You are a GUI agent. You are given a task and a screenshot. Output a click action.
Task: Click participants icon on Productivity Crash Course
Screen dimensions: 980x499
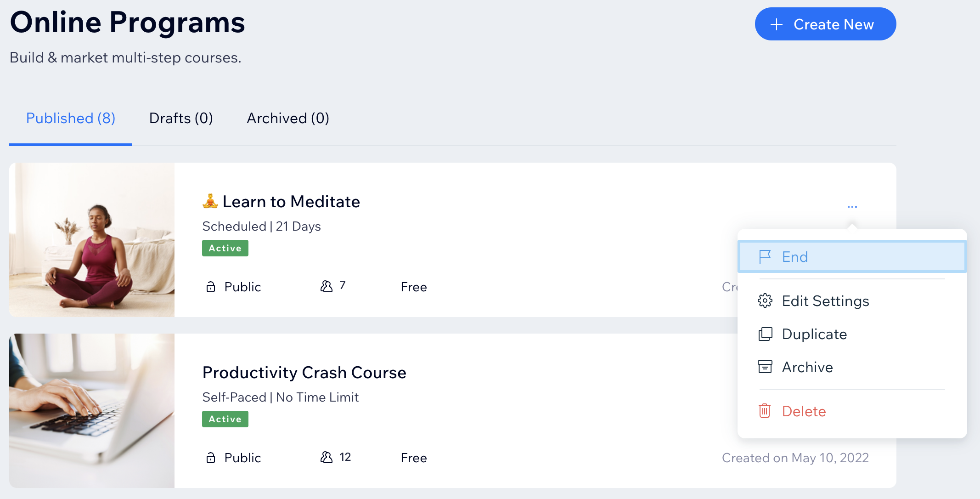point(327,457)
